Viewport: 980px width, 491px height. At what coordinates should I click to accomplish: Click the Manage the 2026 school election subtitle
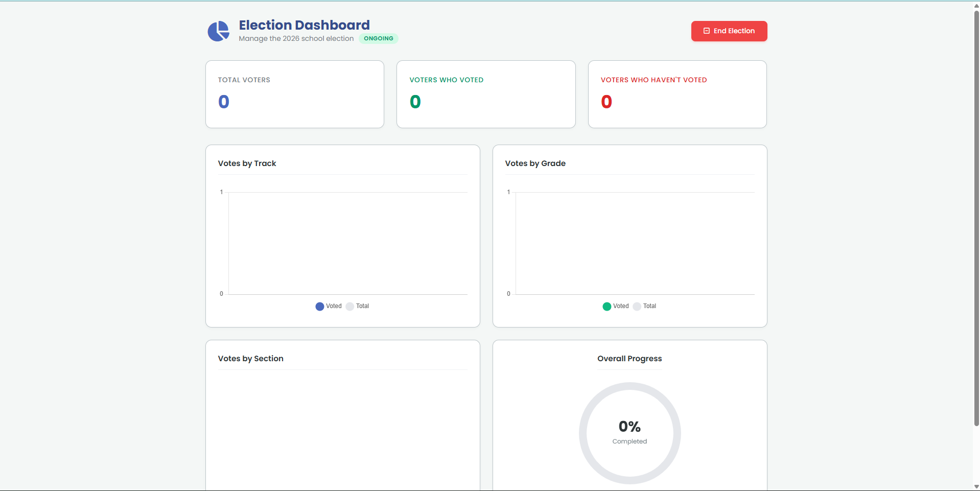click(296, 39)
